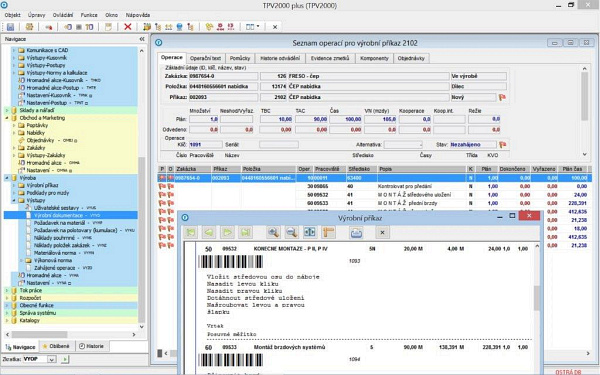Open the Oblíbené tab at panel bottom
The image size is (600, 375).
(57, 346)
